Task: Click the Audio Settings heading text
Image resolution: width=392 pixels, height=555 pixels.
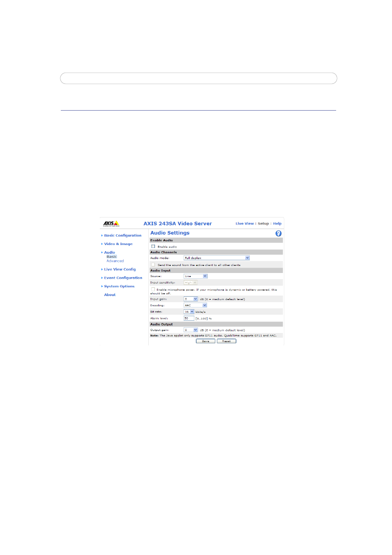Action: pos(170,233)
